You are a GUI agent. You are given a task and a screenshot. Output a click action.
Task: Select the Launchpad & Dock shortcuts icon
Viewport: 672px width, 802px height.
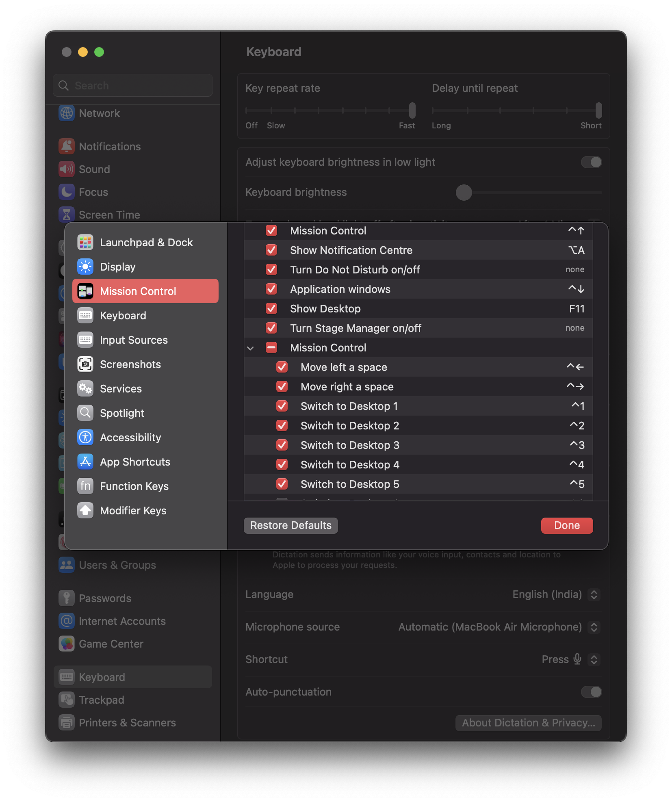click(x=85, y=242)
